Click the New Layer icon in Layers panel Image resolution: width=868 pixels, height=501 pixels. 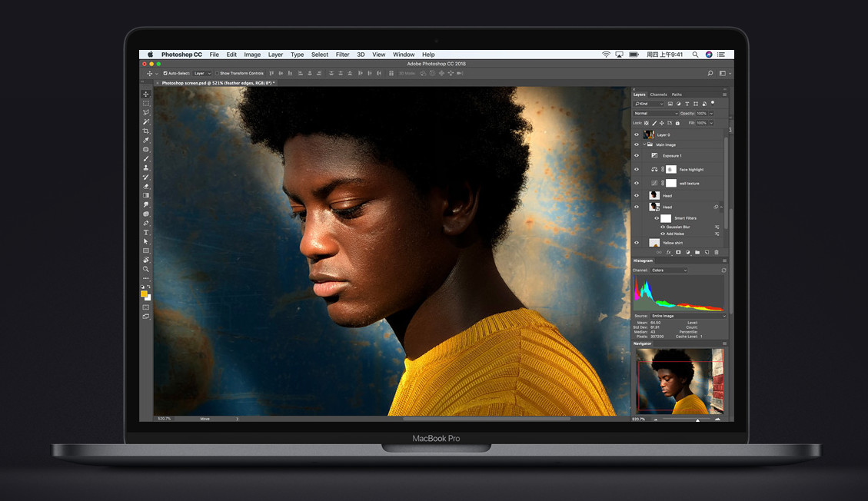tap(707, 251)
